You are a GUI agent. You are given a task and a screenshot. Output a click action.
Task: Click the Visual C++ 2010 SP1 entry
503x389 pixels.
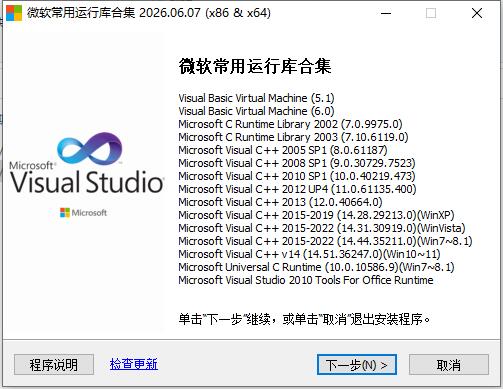(297, 176)
